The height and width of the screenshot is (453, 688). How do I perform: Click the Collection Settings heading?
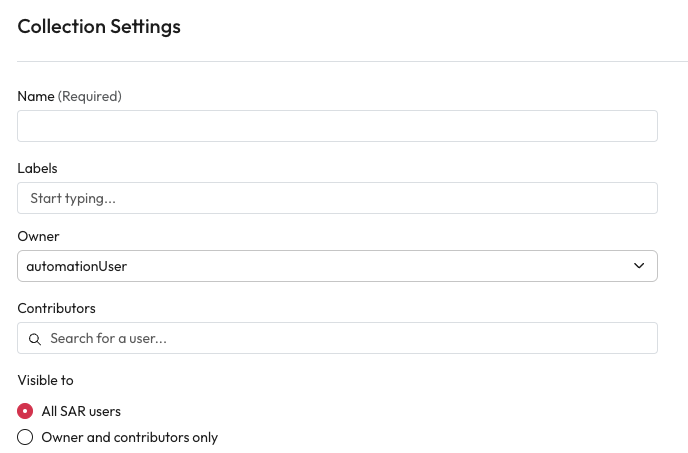tap(99, 27)
